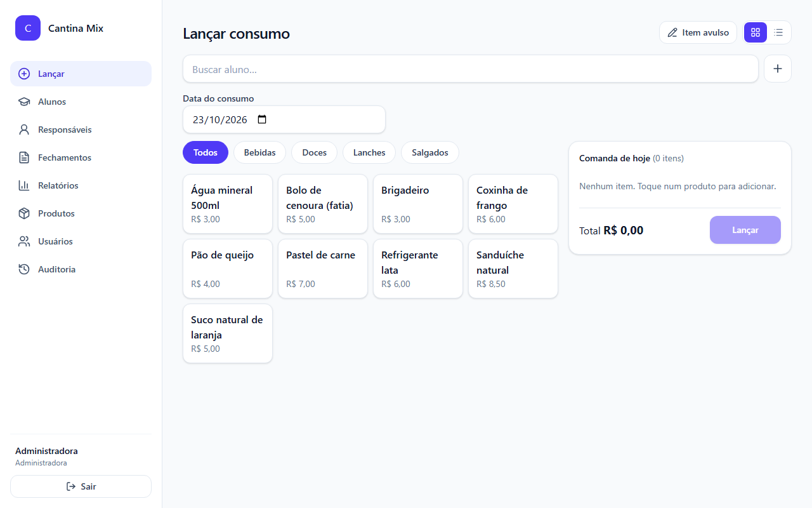Click the Fechamentos document icon

tap(24, 157)
